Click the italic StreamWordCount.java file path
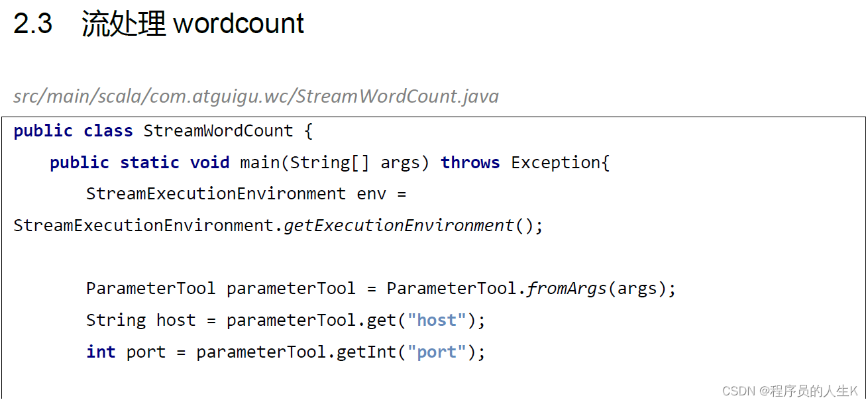Image resolution: width=868 pixels, height=404 pixels. point(256,97)
